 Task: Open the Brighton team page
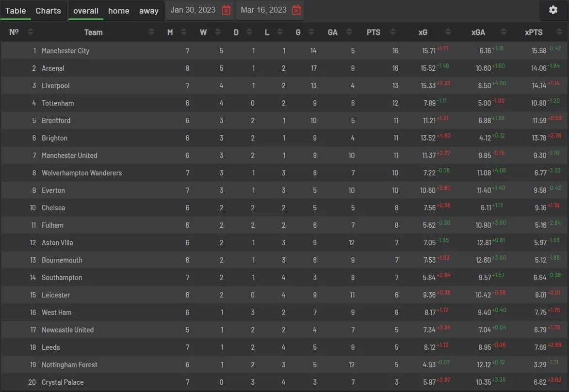54,138
